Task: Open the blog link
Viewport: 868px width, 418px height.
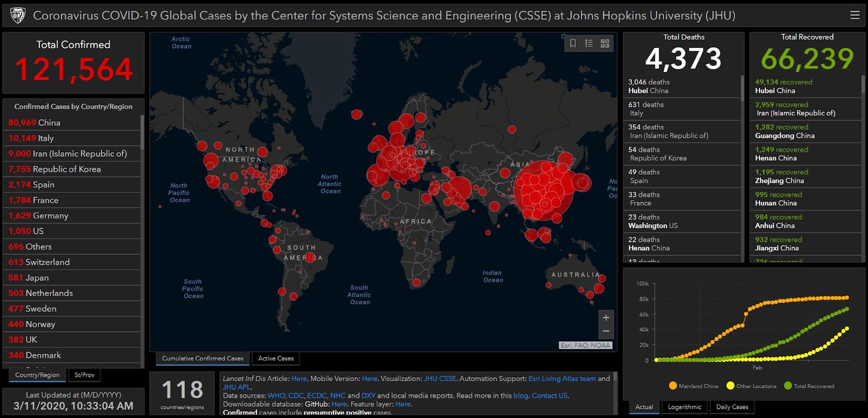Action: click(x=521, y=396)
